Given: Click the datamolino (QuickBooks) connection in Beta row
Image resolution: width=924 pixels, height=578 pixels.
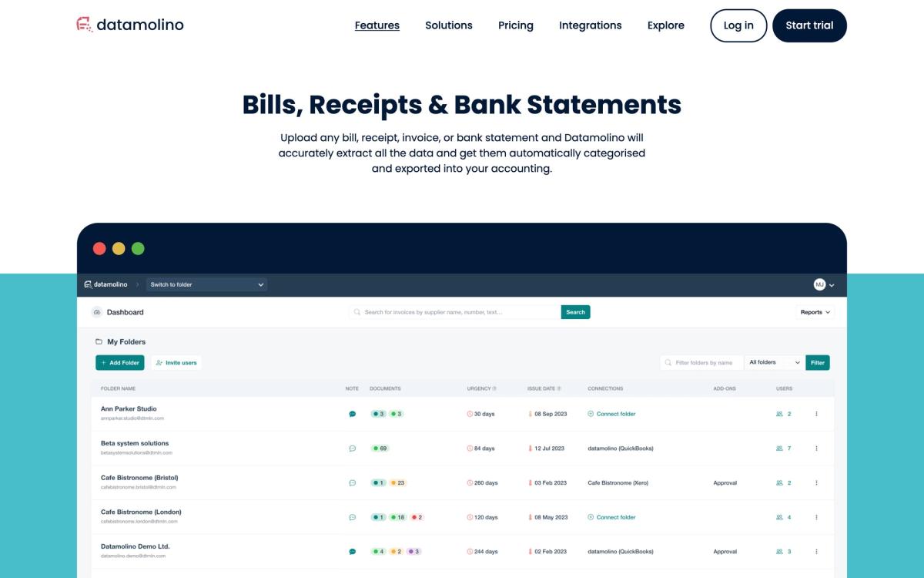Looking at the screenshot, I should pos(621,449).
